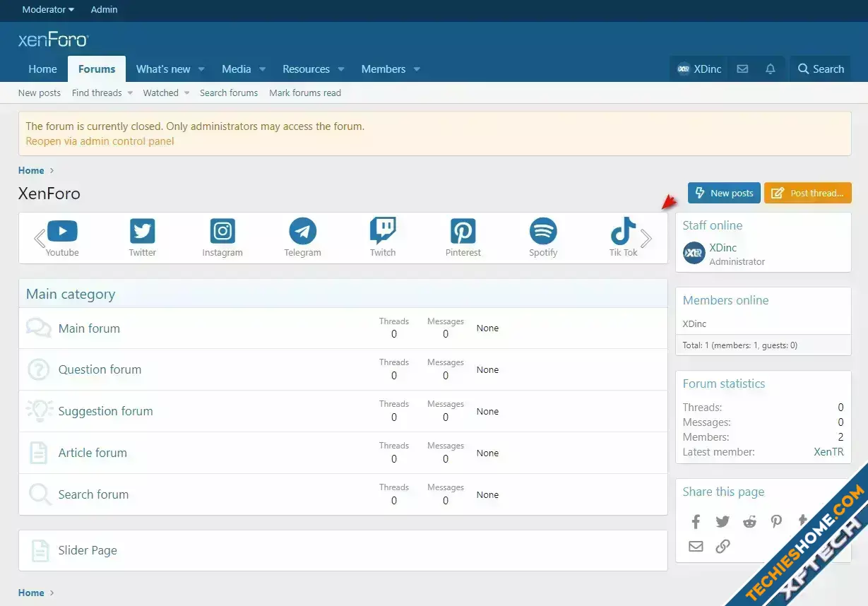The width and height of the screenshot is (868, 606).
Task: Expand the Watched dropdown
Action: (187, 93)
